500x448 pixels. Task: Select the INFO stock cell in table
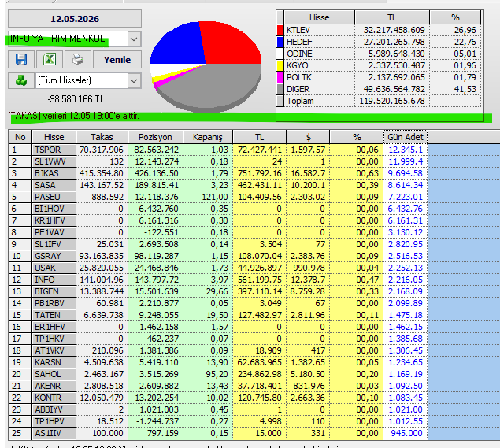pyautogui.click(x=54, y=280)
